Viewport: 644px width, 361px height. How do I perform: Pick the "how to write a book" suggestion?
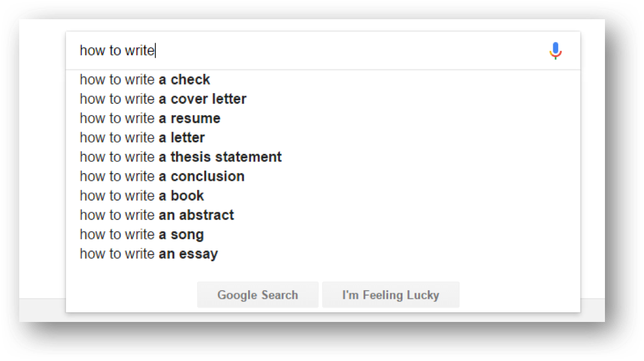point(142,196)
